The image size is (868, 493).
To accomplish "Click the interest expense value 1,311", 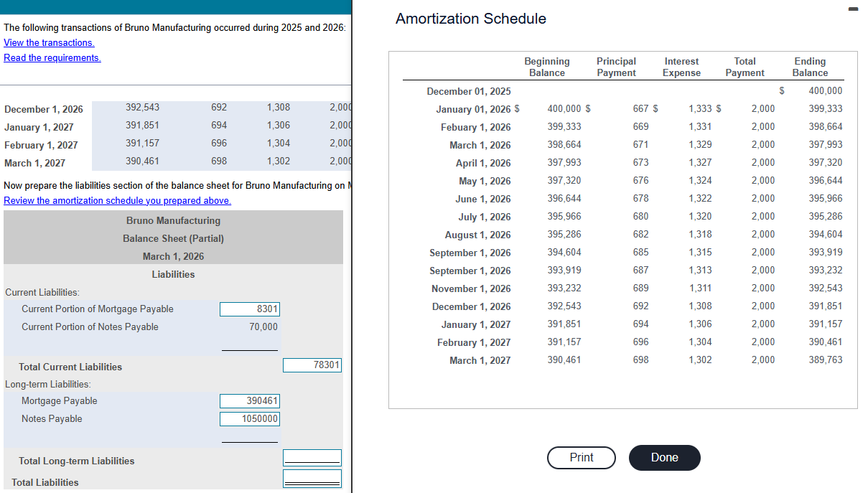I will click(x=700, y=288).
